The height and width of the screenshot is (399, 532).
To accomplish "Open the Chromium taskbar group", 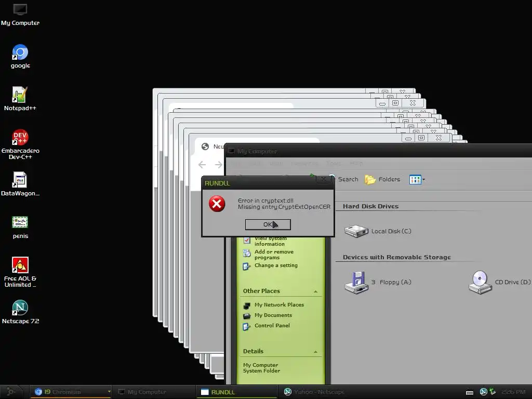I will pyautogui.click(x=70, y=392).
